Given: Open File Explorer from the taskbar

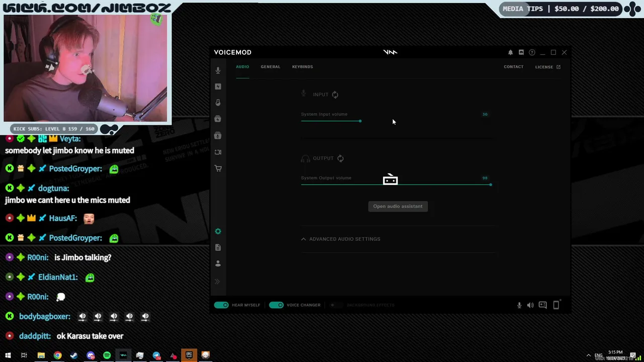Looking at the screenshot, I should point(41,355).
